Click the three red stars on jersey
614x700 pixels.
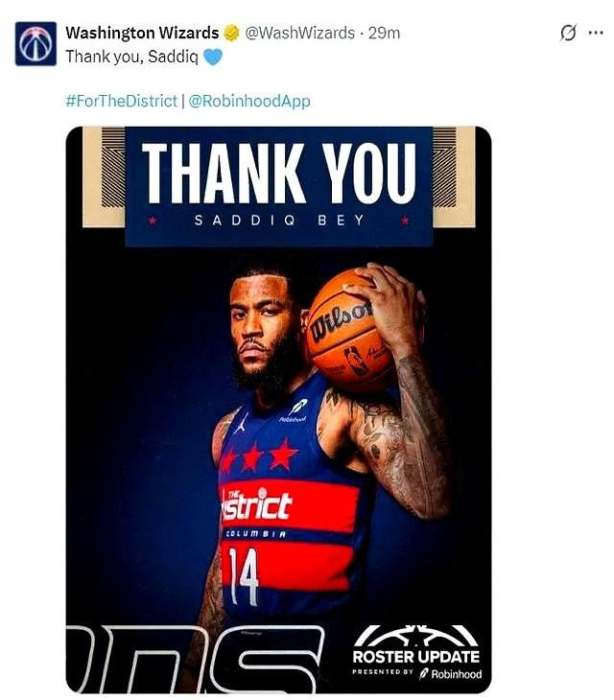pos(259,456)
